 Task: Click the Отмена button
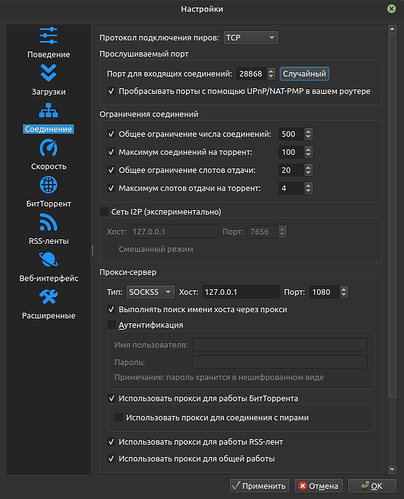319,486
